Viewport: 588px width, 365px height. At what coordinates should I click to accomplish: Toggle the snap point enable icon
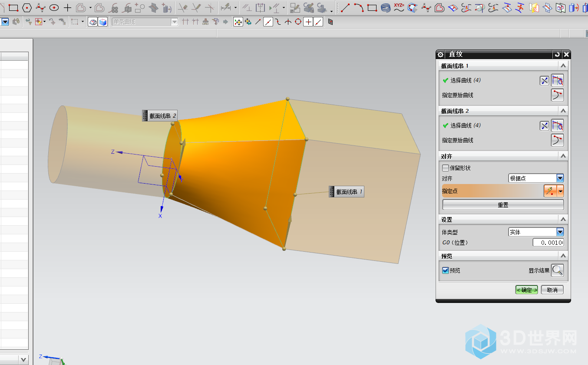point(238,22)
